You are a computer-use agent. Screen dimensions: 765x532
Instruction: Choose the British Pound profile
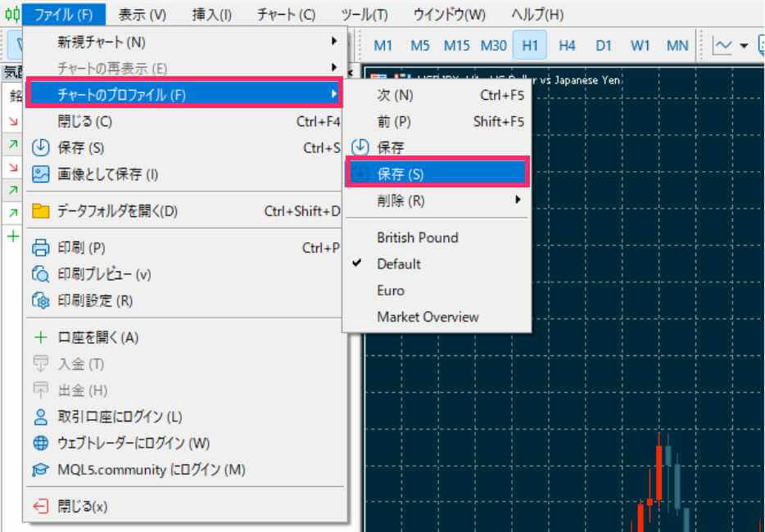(417, 237)
